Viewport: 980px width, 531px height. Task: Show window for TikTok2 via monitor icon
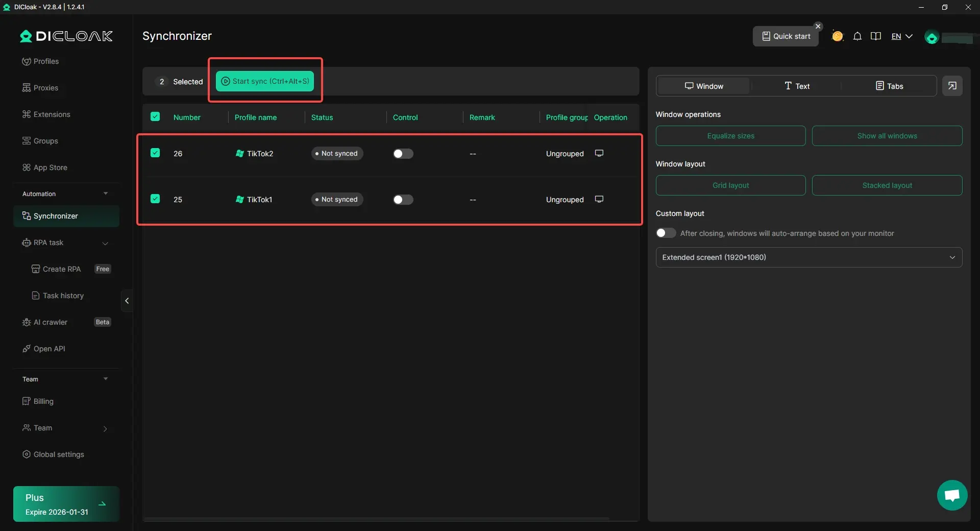599,153
